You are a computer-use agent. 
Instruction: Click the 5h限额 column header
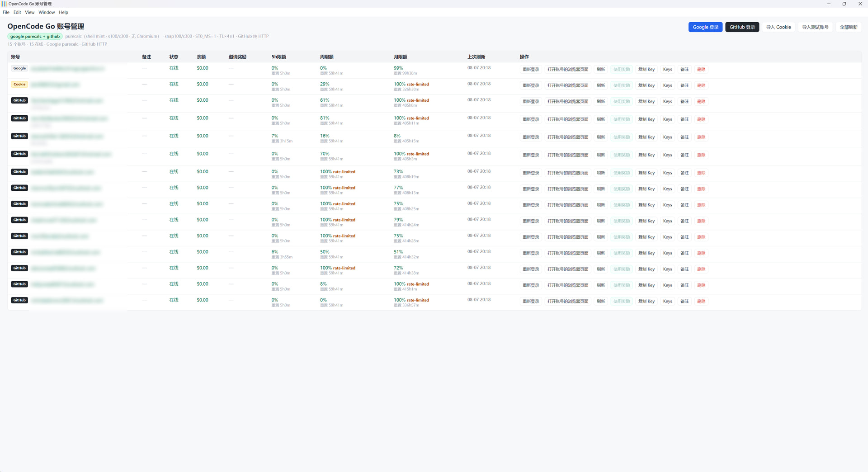tap(278, 57)
